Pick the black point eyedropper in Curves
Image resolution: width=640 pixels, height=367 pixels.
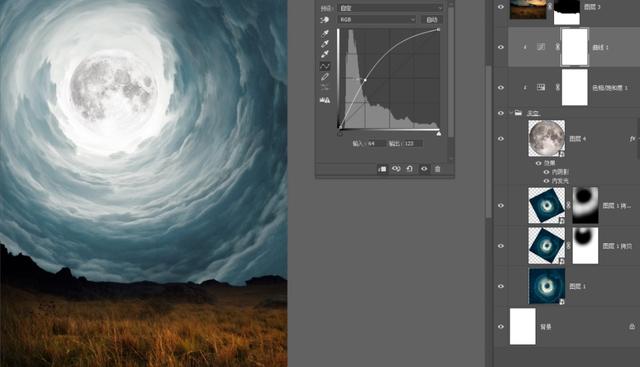coord(325,33)
